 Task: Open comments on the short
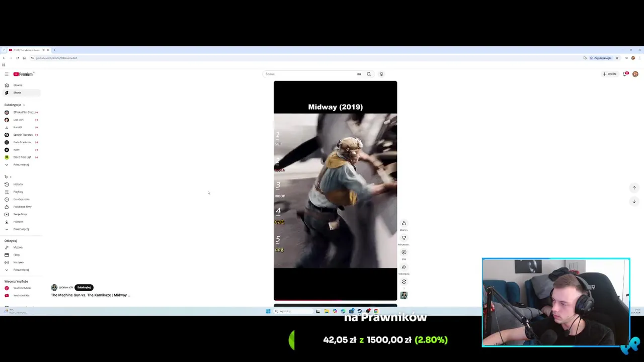point(404,252)
